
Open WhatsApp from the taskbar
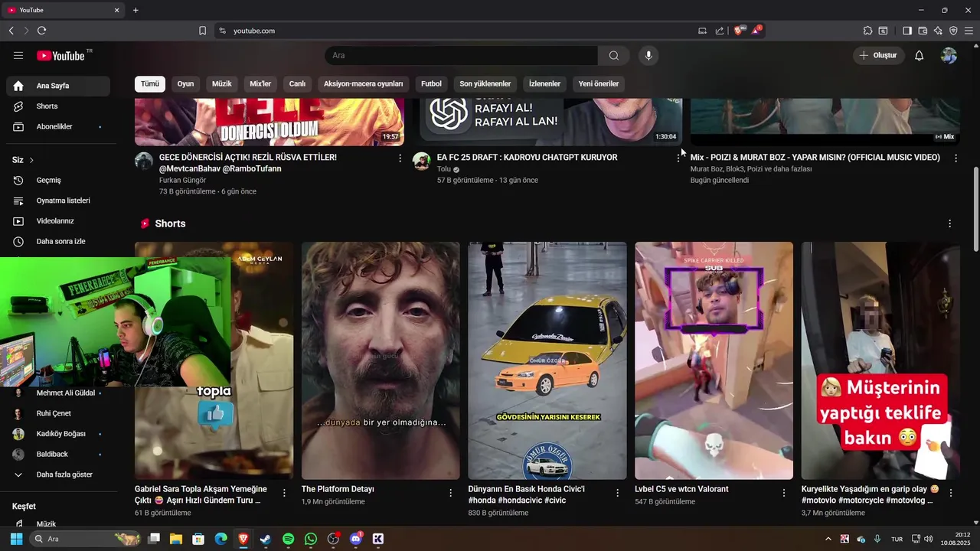click(310, 539)
